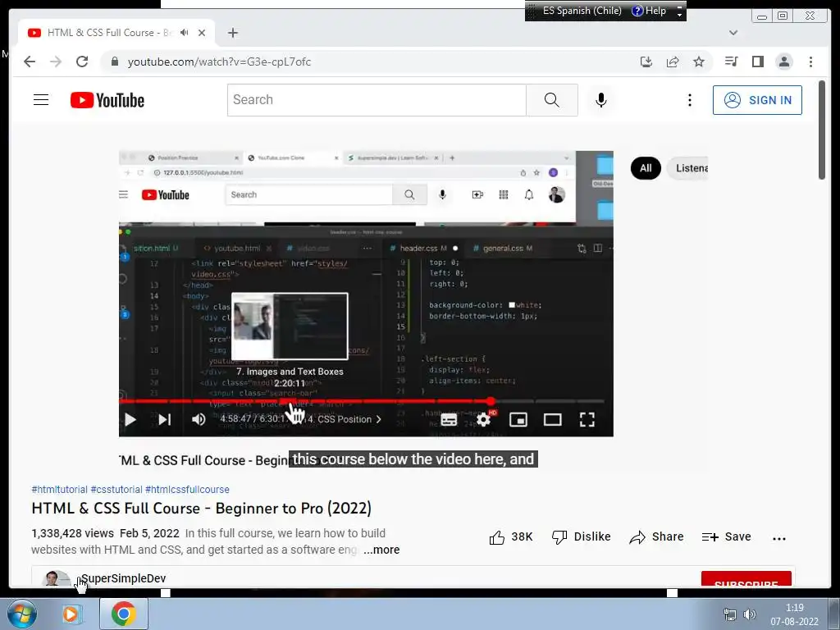Image resolution: width=840 pixels, height=630 pixels.
Task: Open Chrome media control icon
Action: point(731,62)
